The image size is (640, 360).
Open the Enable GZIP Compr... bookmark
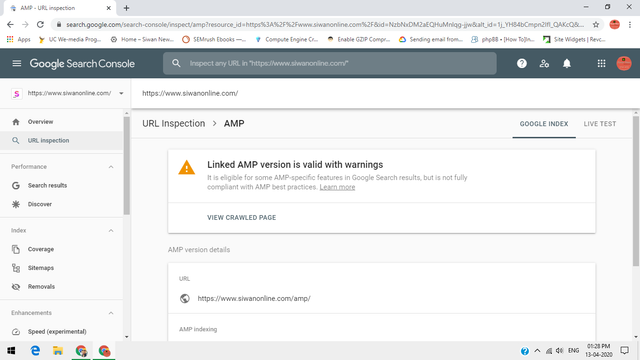pos(358,39)
